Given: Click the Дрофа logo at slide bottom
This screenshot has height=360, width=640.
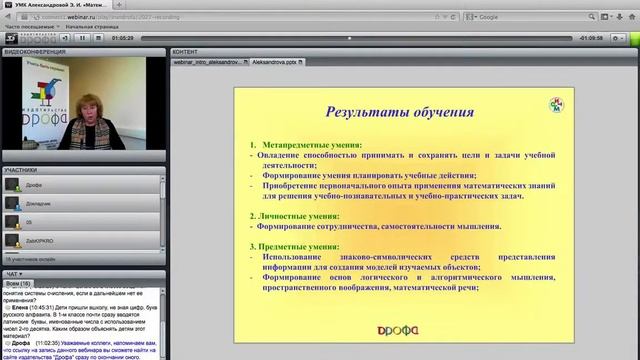Looking at the screenshot, I should 398,330.
